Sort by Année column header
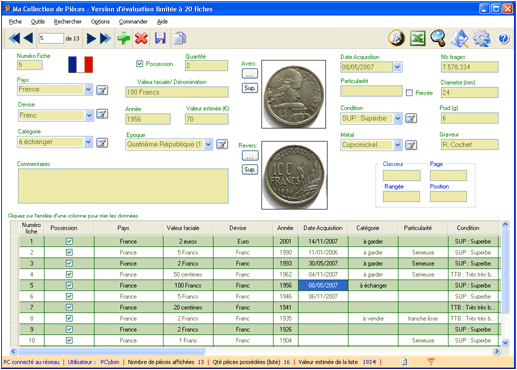Viewport: 517px width, 370px height. (x=285, y=228)
